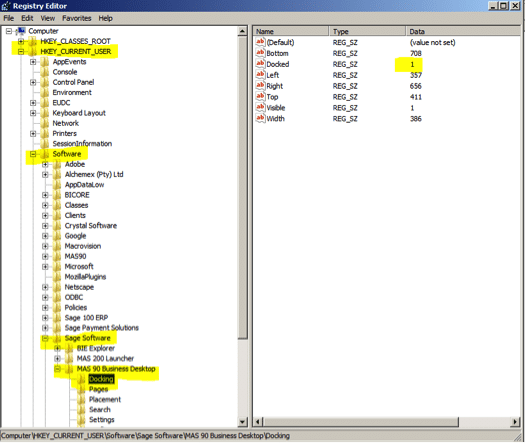Expand the AppEvents key

[x=33, y=62]
